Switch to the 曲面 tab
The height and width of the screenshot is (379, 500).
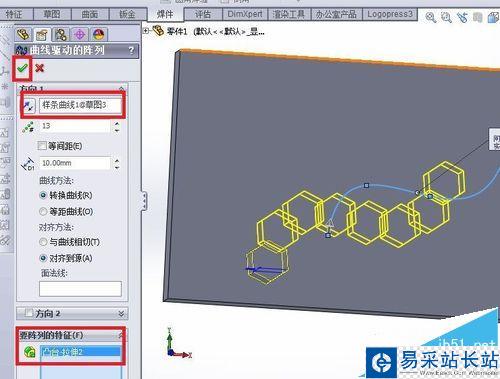(90, 14)
